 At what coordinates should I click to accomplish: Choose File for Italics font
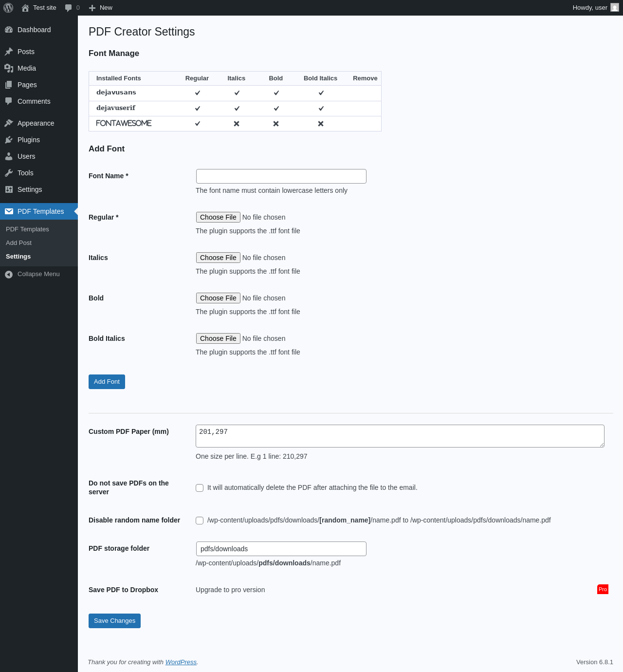(218, 258)
